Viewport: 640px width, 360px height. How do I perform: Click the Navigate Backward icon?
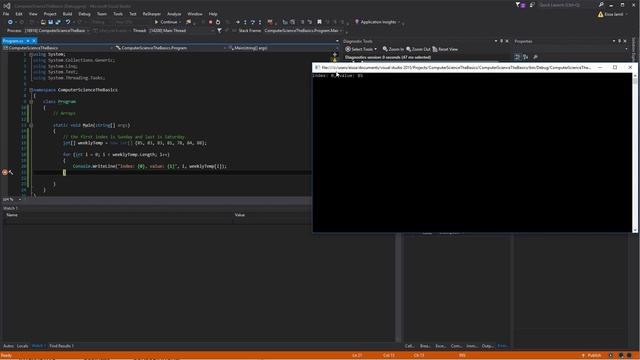pos(10,22)
